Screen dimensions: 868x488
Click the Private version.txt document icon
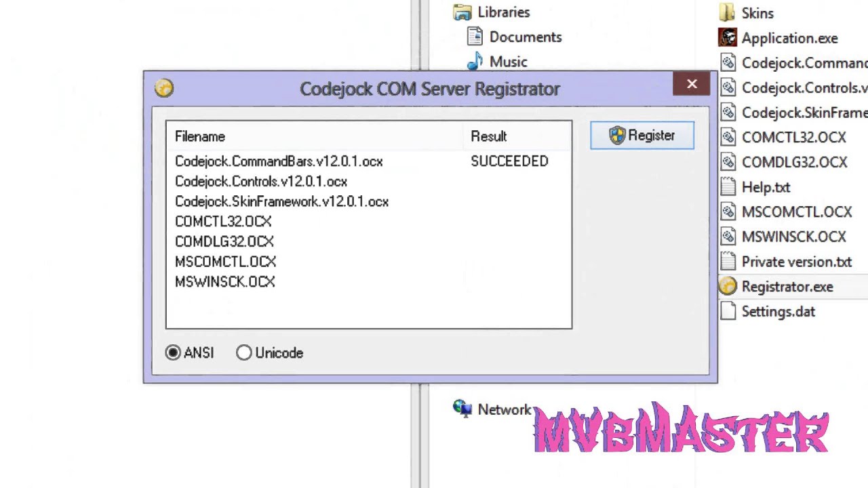tap(728, 262)
